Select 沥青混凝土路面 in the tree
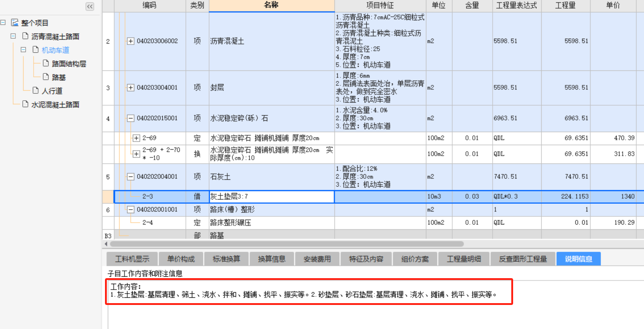This screenshot has width=644, height=329. 55,36
